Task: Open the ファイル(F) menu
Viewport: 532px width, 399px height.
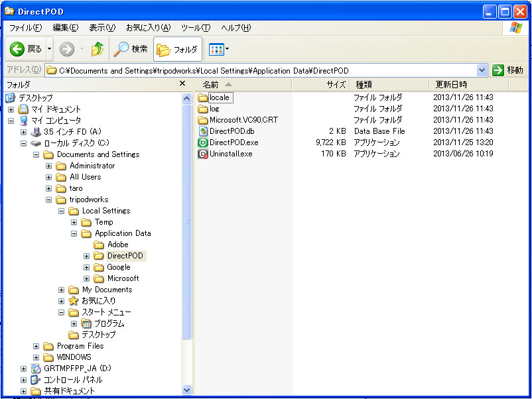Action: click(25, 28)
